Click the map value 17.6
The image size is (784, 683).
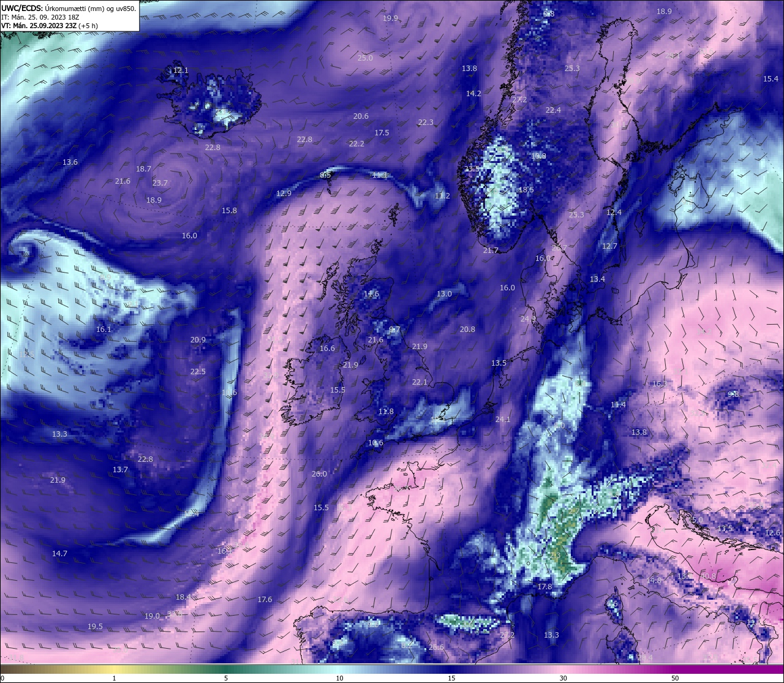265,600
